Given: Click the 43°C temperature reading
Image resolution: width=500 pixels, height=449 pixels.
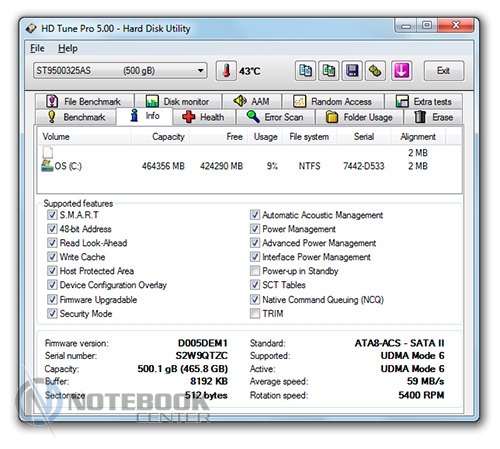Looking at the screenshot, I should (x=249, y=71).
